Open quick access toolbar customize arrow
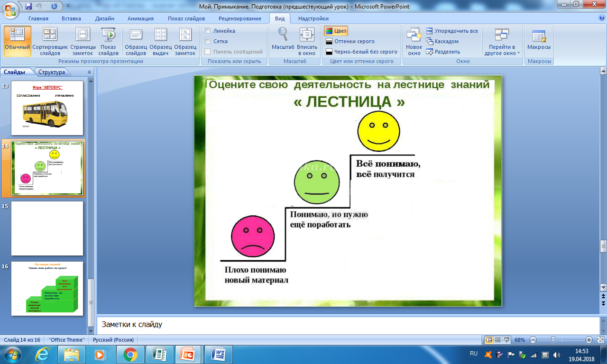Viewport: 607px width, 364px height. click(x=68, y=7)
